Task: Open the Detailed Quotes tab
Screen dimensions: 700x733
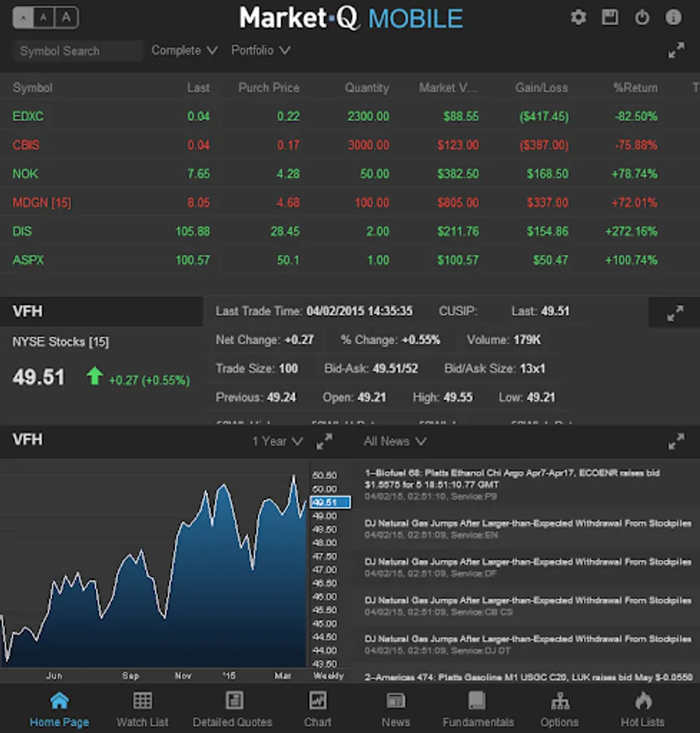Action: click(233, 709)
